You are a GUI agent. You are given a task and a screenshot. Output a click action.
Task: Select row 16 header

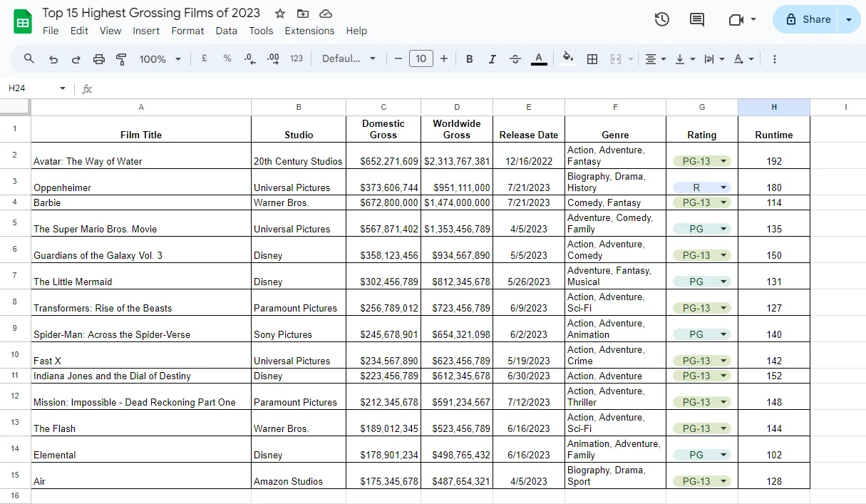[15, 495]
